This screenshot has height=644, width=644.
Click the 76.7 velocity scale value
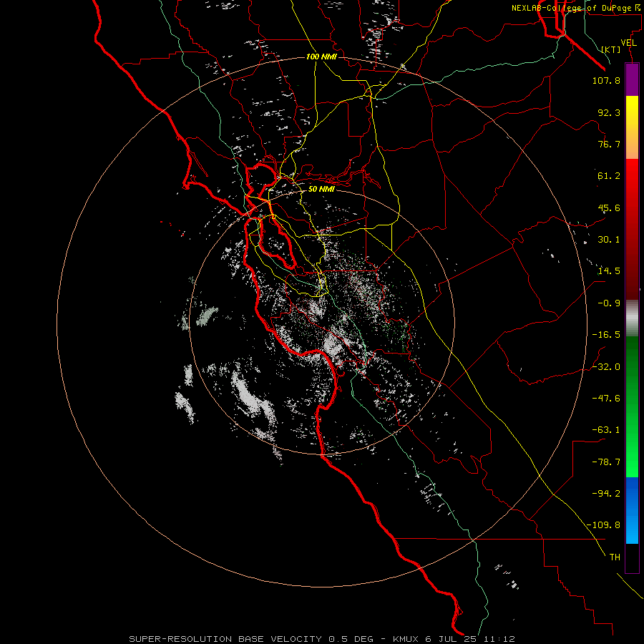click(x=609, y=144)
